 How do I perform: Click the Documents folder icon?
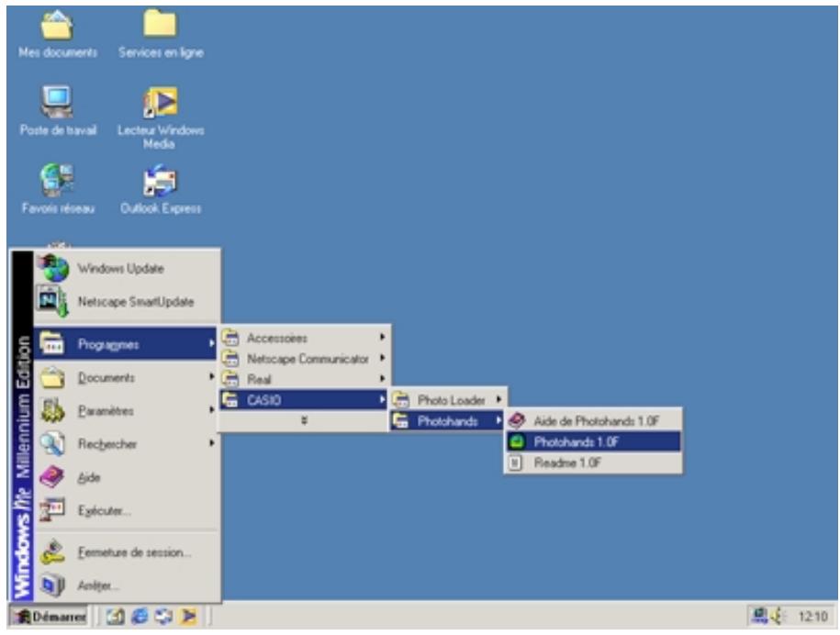click(52, 377)
